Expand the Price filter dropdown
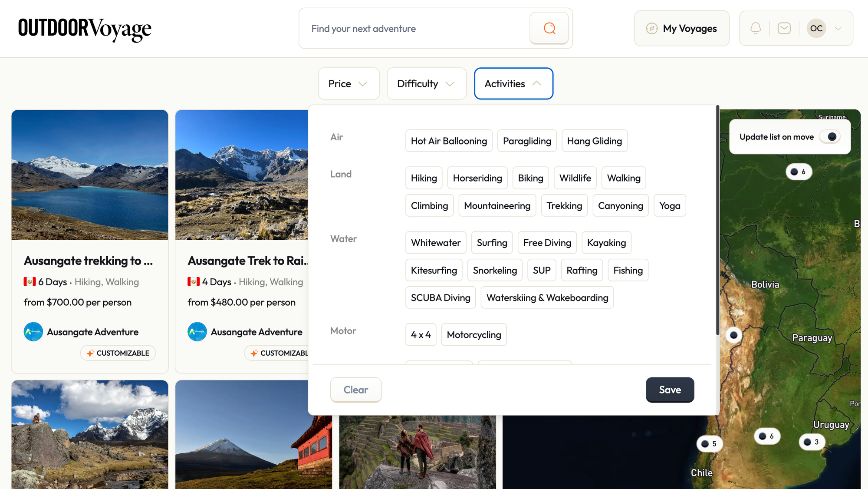 pyautogui.click(x=348, y=83)
